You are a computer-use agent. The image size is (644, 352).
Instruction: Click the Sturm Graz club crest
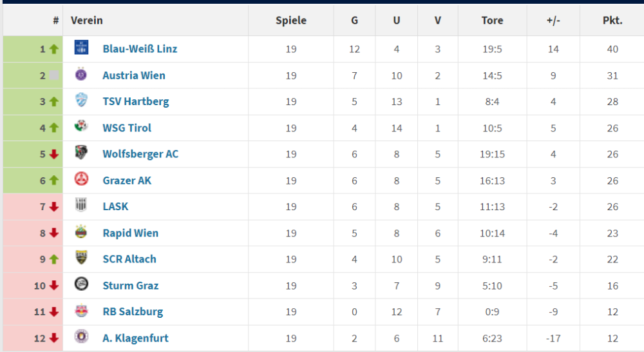point(81,284)
